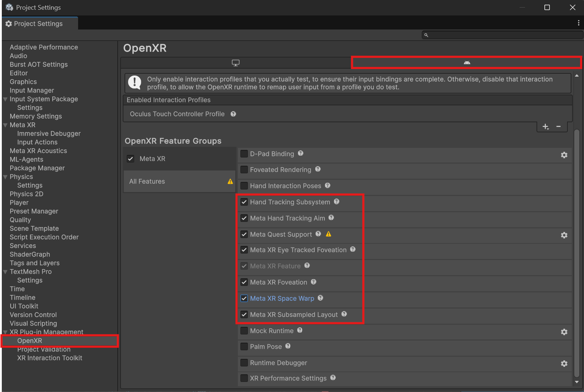This screenshot has width=584, height=392.
Task: Open the Player settings category
Action: [x=19, y=202]
